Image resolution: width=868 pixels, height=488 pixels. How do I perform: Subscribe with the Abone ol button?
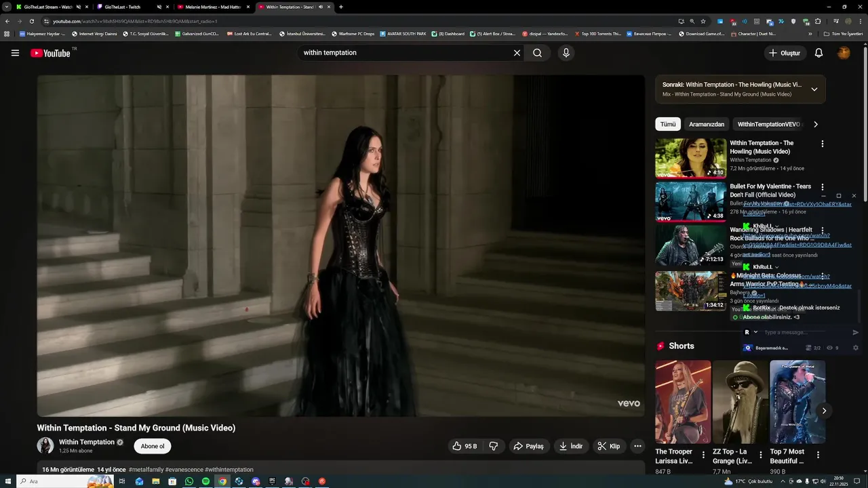(x=153, y=446)
